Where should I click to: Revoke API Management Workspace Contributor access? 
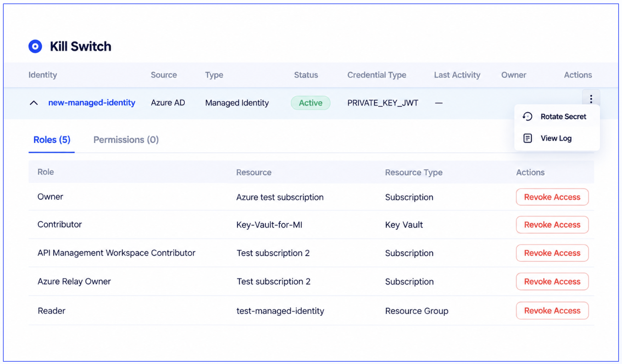(x=552, y=253)
